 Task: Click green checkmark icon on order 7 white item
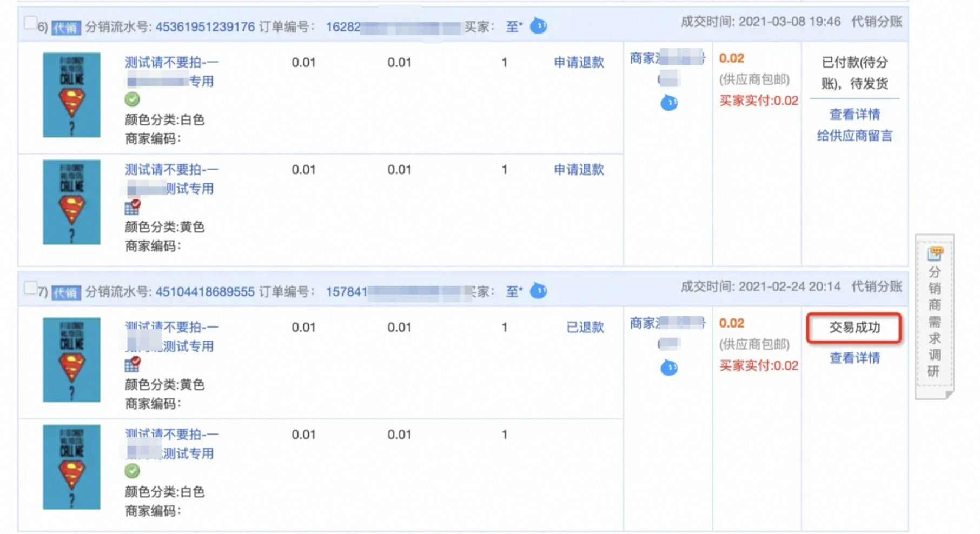click(132, 471)
